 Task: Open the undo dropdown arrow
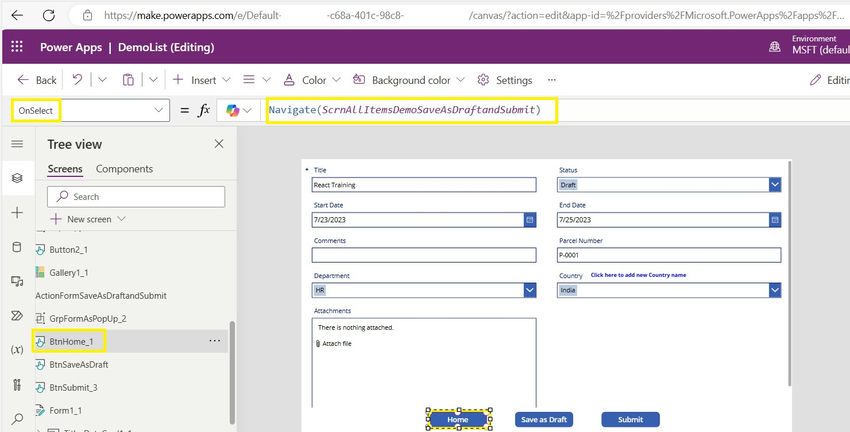[102, 80]
